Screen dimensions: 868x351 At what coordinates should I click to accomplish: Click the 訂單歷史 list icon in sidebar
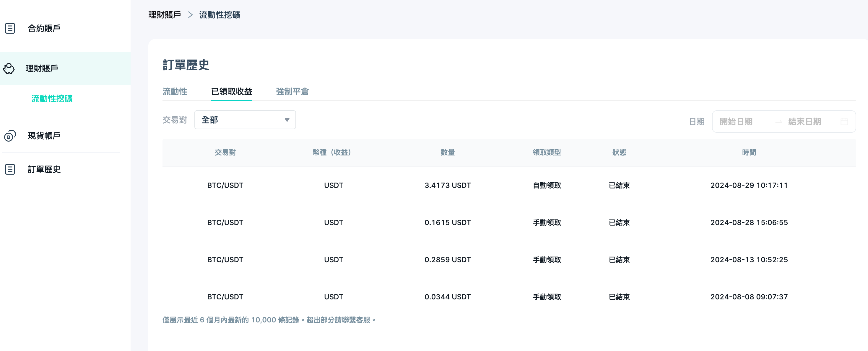(x=9, y=170)
